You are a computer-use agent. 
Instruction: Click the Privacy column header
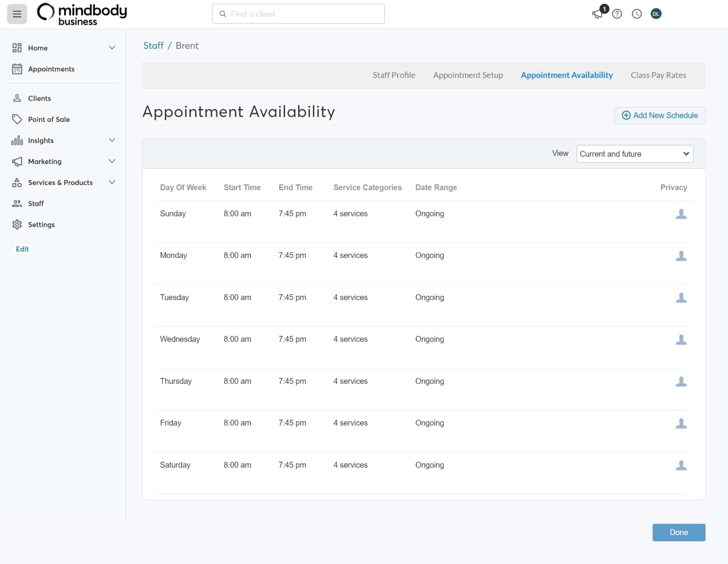click(674, 187)
